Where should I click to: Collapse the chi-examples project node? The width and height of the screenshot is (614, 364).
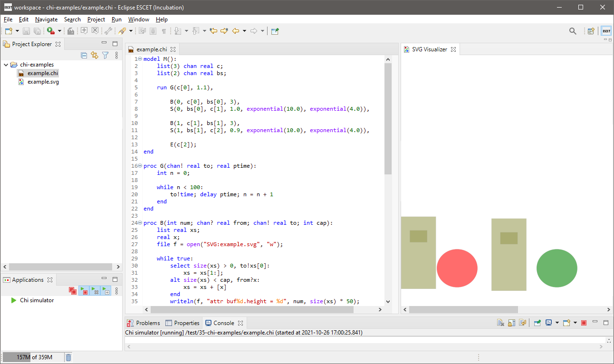coord(6,64)
